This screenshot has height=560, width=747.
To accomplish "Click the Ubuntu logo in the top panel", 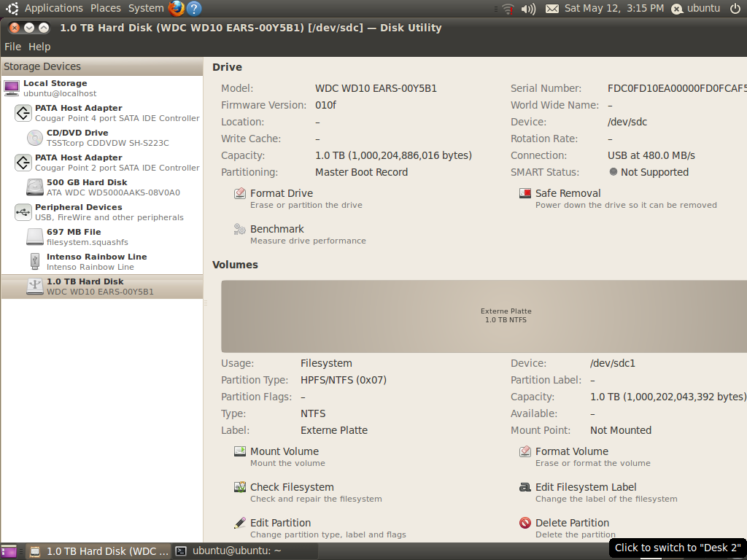I will coord(12,8).
